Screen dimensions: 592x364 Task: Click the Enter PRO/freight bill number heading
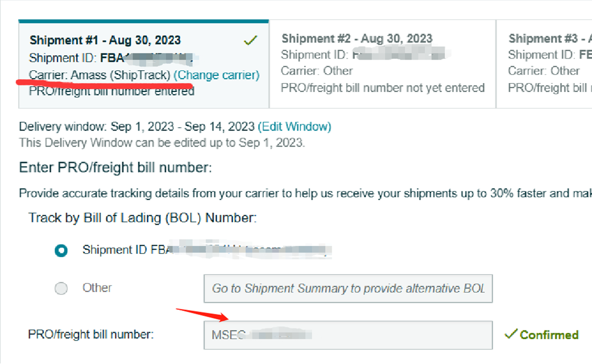115,168
